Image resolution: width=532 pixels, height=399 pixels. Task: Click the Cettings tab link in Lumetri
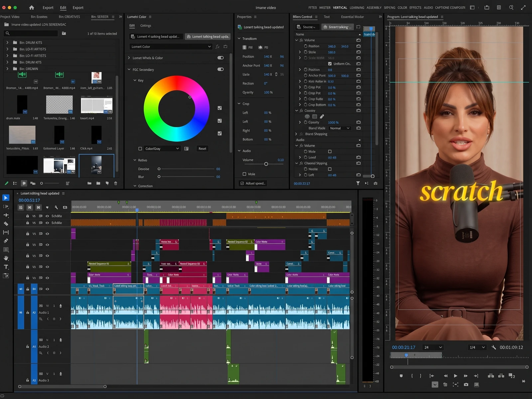click(146, 26)
